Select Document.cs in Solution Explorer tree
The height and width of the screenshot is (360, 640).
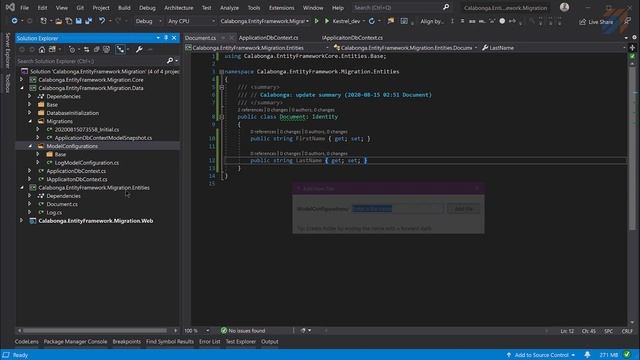coord(62,204)
